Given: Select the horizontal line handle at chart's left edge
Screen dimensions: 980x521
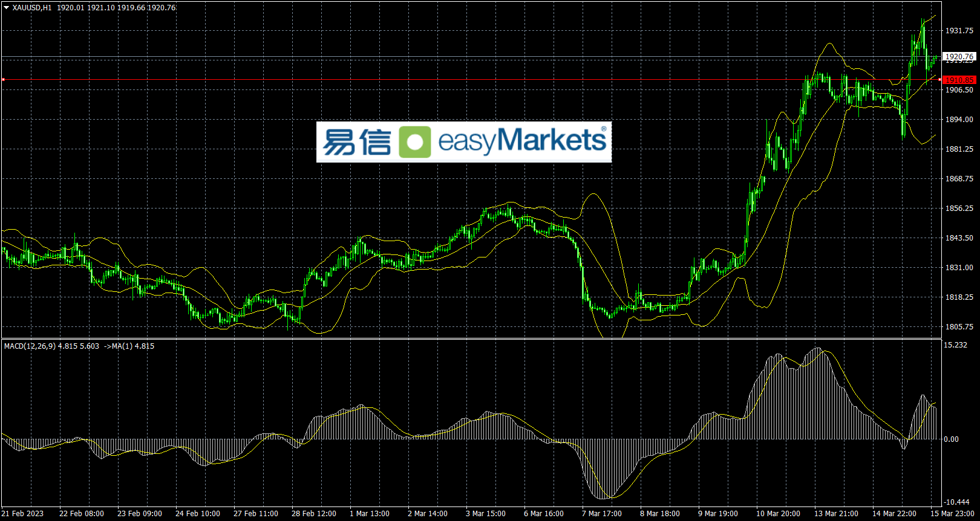Looking at the screenshot, I should (x=3, y=80).
